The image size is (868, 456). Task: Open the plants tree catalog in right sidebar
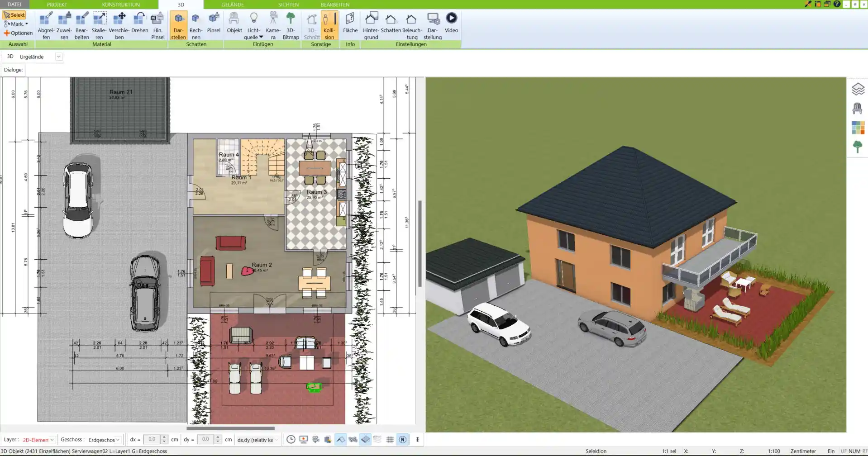858,147
